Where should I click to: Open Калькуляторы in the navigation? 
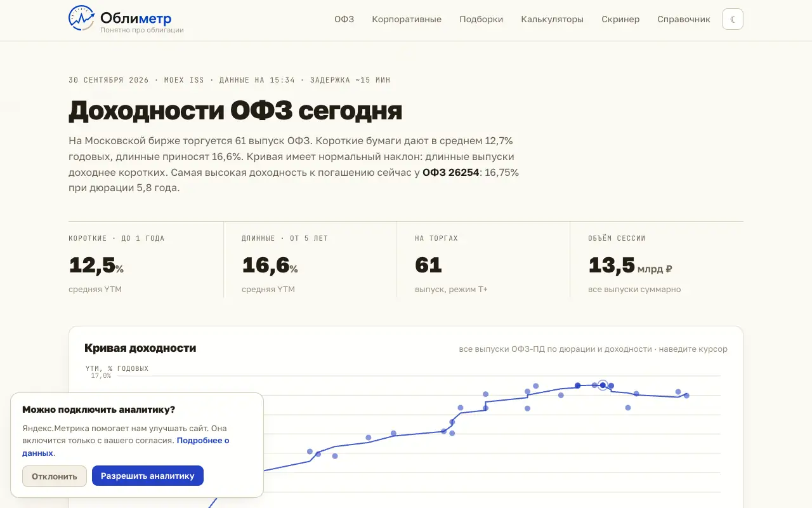[553, 19]
